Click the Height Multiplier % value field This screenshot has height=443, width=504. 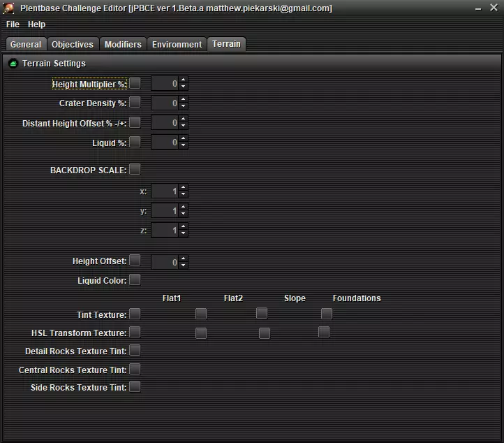click(165, 84)
